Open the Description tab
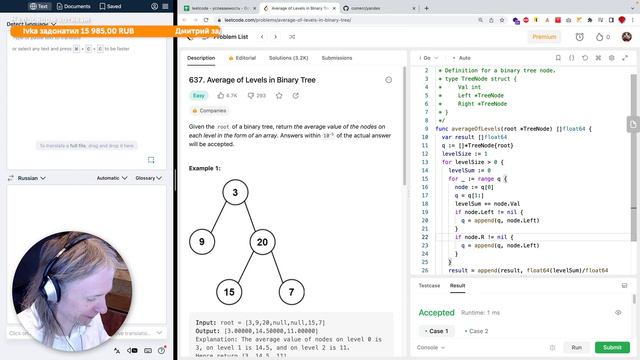The height and width of the screenshot is (360, 640). (x=201, y=58)
